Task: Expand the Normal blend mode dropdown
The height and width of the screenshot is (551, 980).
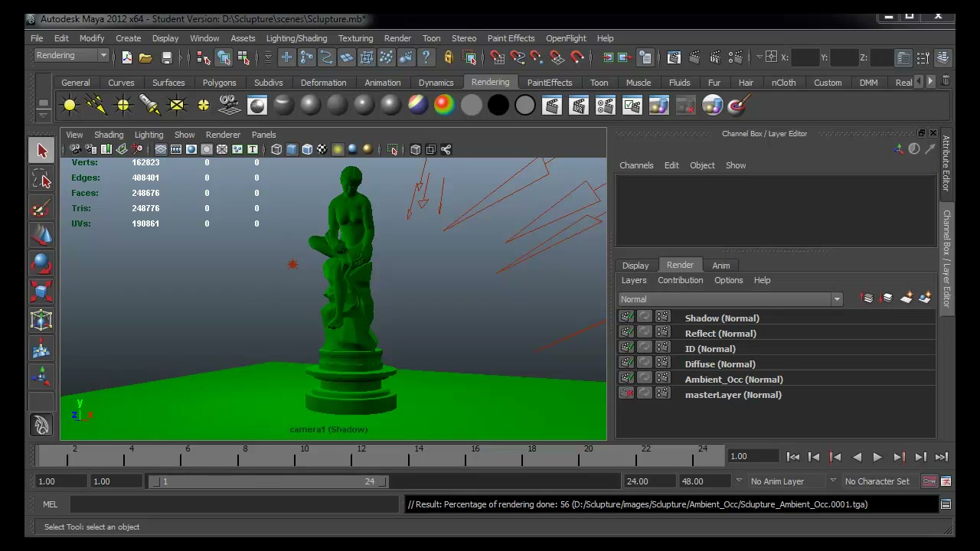Action: pos(730,299)
